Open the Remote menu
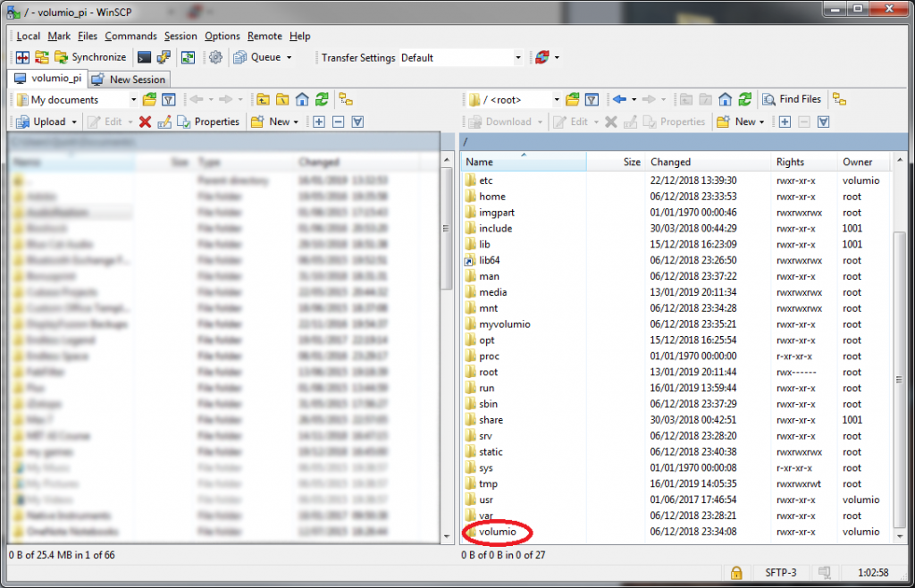 (264, 36)
